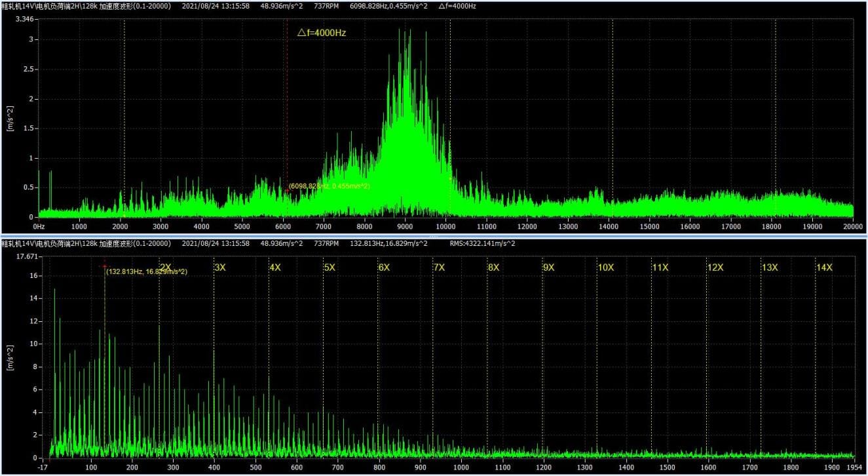Click the 2X harmonic marker label
Image resolution: width=868 pixels, height=476 pixels.
click(x=166, y=267)
